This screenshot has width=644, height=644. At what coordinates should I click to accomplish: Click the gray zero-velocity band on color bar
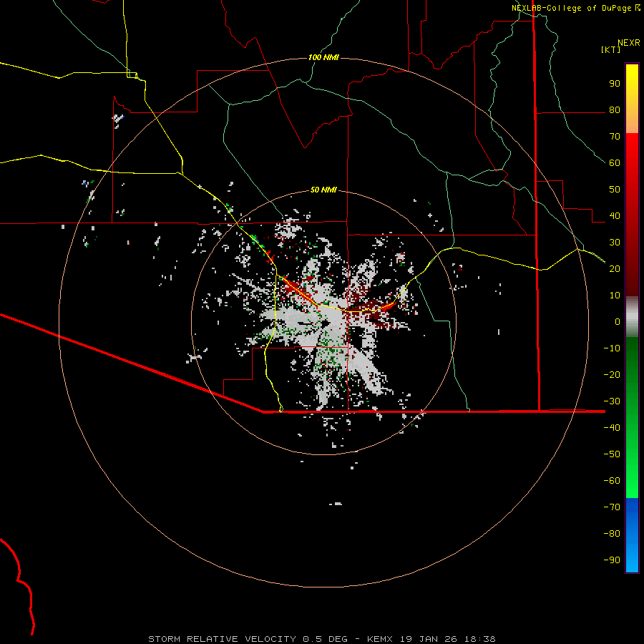point(632,317)
